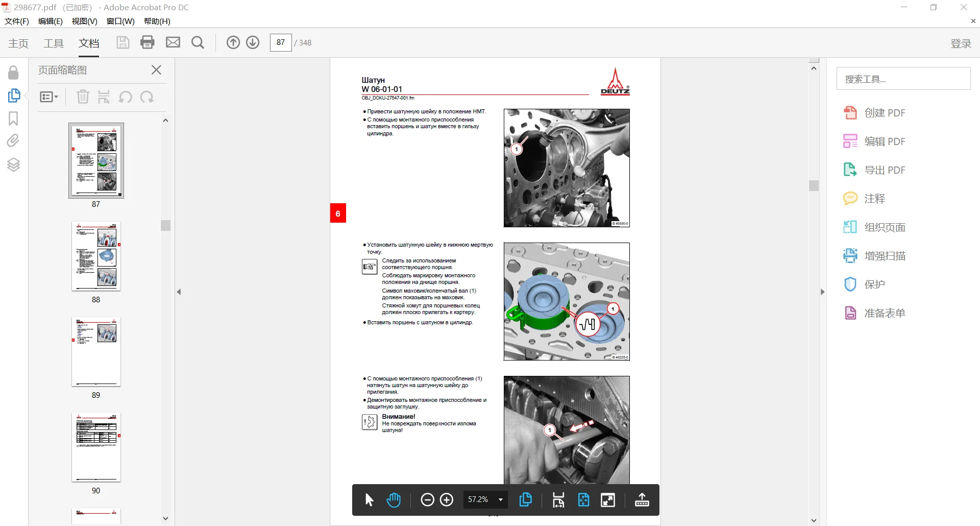Select page 89 thumbnail
This screenshot has width=980, height=526.
[x=96, y=352]
